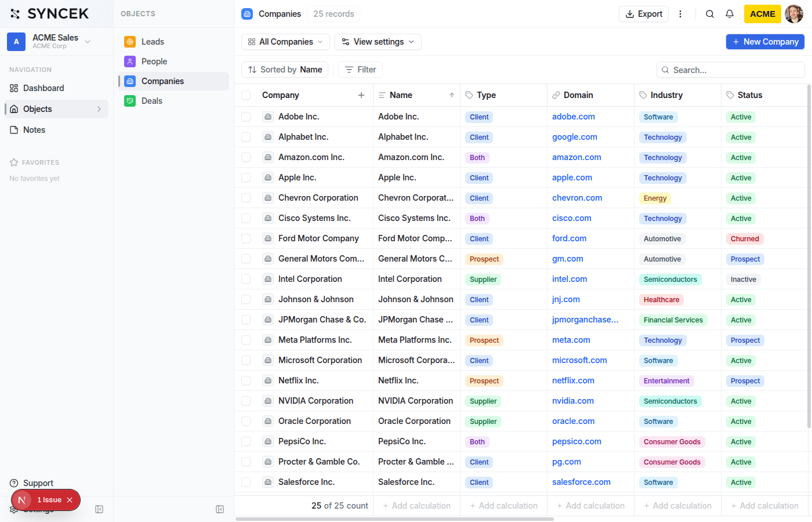Check the Ford Motor Company row checkbox
This screenshot has height=522, width=812.
(x=246, y=238)
